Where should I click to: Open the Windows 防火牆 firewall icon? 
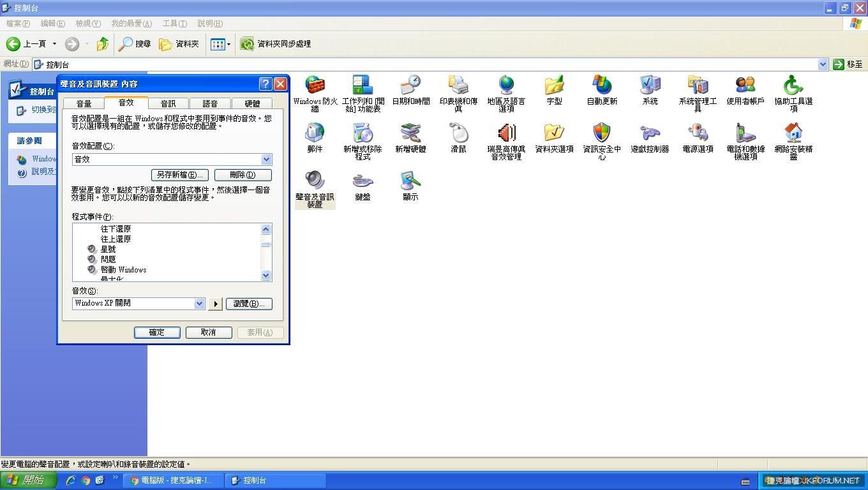(315, 86)
